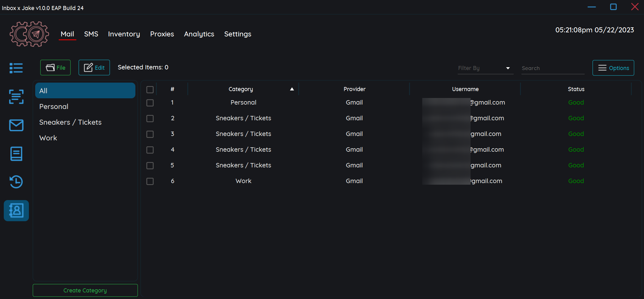Click the document sidebar icon
The image size is (644, 299).
coord(16,154)
